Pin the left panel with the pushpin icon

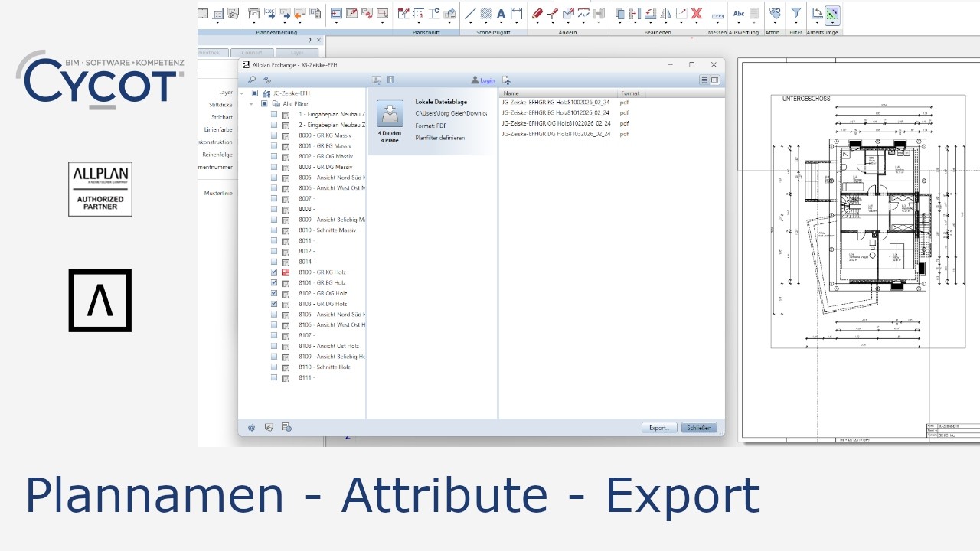310,39
